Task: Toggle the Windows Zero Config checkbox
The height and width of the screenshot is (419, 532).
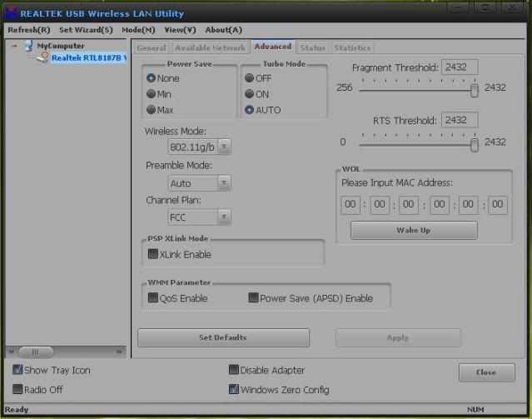Action: [x=234, y=389]
